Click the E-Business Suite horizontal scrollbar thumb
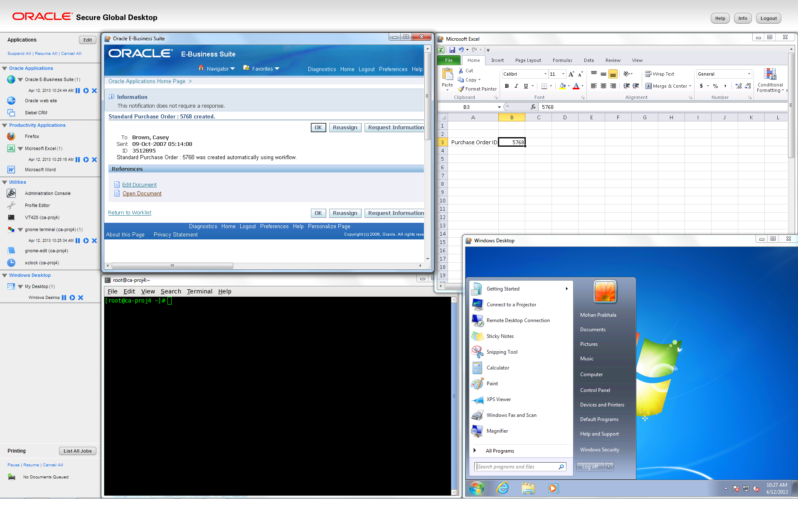 (172, 266)
